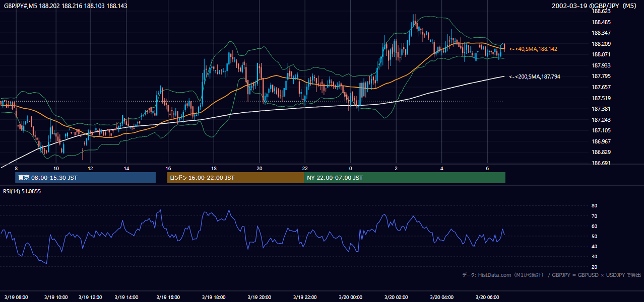
Task: Select the NY 22:00-07:00 JST session bar
Action: point(405,178)
